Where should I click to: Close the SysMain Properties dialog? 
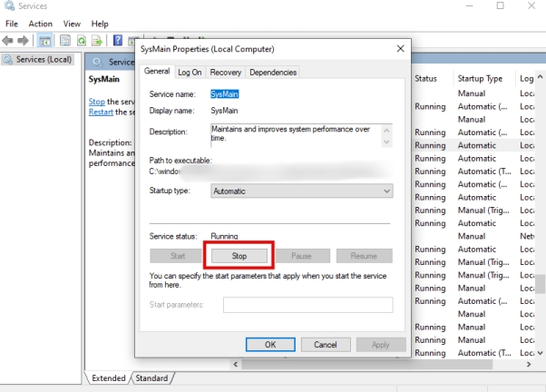pos(401,49)
